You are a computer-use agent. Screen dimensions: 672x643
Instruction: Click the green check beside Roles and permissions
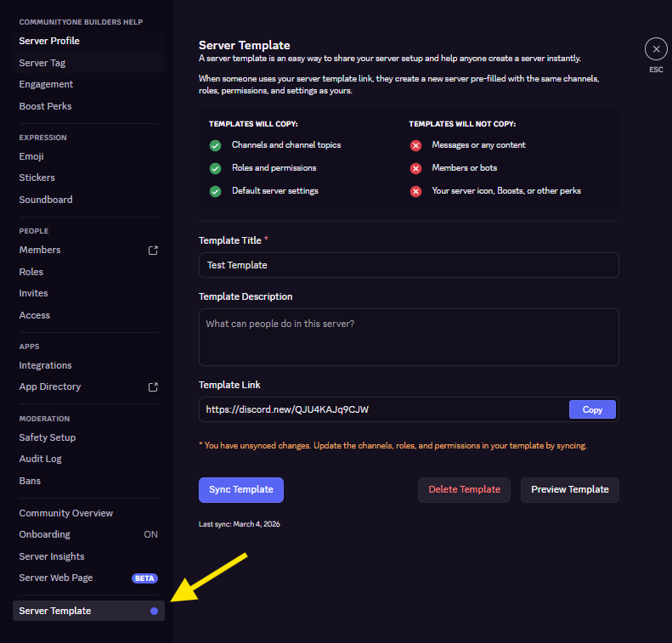[x=215, y=168]
